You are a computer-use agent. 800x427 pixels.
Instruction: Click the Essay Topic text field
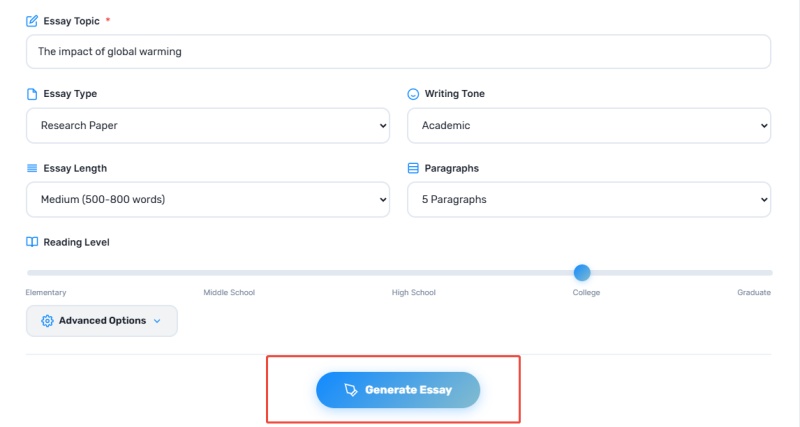pos(398,52)
